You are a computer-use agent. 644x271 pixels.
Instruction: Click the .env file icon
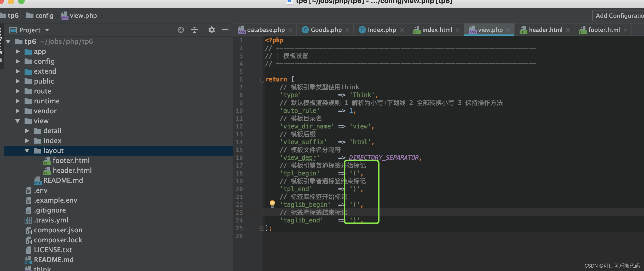tap(28, 190)
